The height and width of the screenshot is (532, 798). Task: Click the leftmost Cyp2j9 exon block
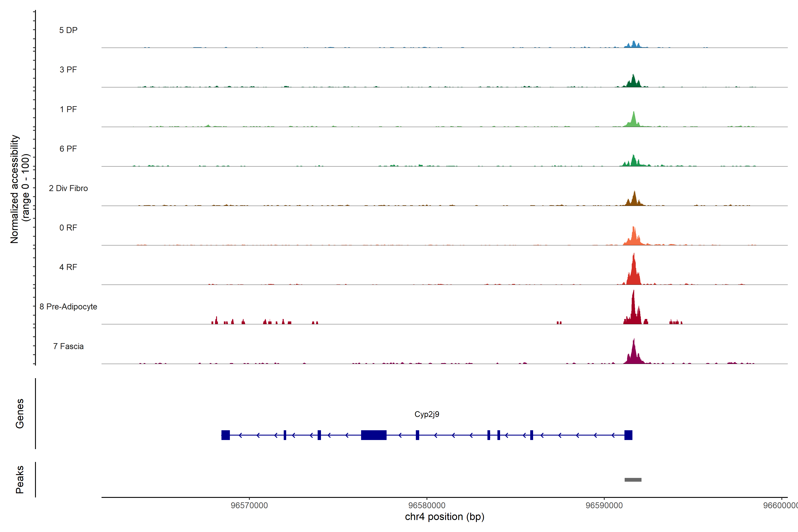tap(225, 435)
